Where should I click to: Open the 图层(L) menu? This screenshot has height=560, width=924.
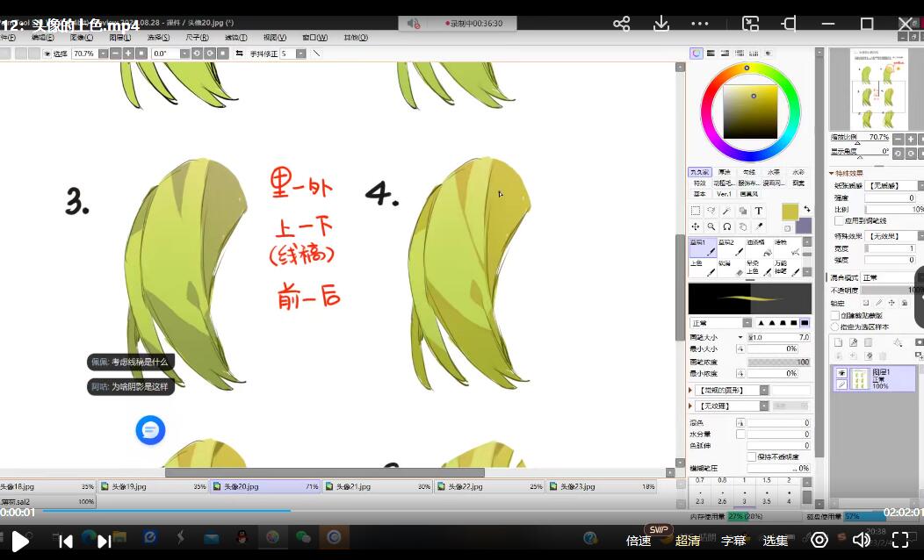coord(119,38)
